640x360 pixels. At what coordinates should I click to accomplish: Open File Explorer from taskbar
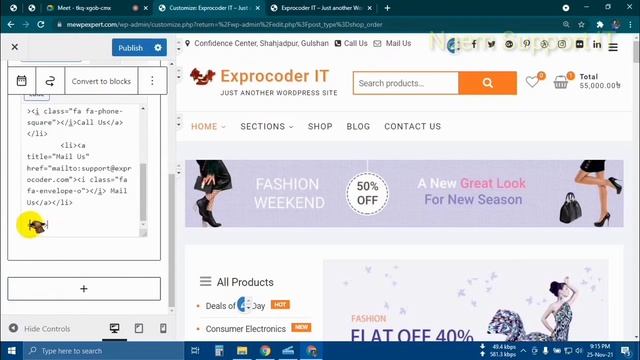[242, 351]
